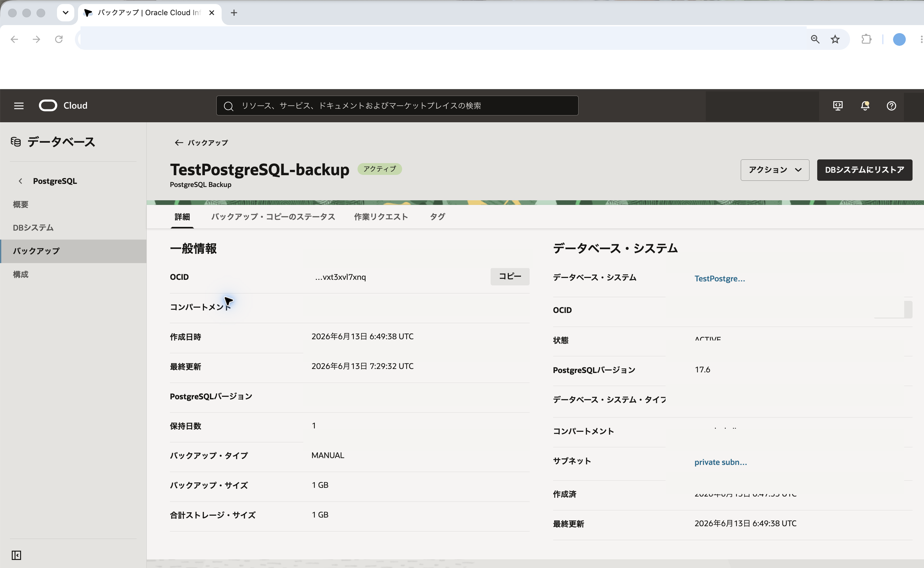Open the help question mark icon
924x568 pixels.
(x=891, y=106)
